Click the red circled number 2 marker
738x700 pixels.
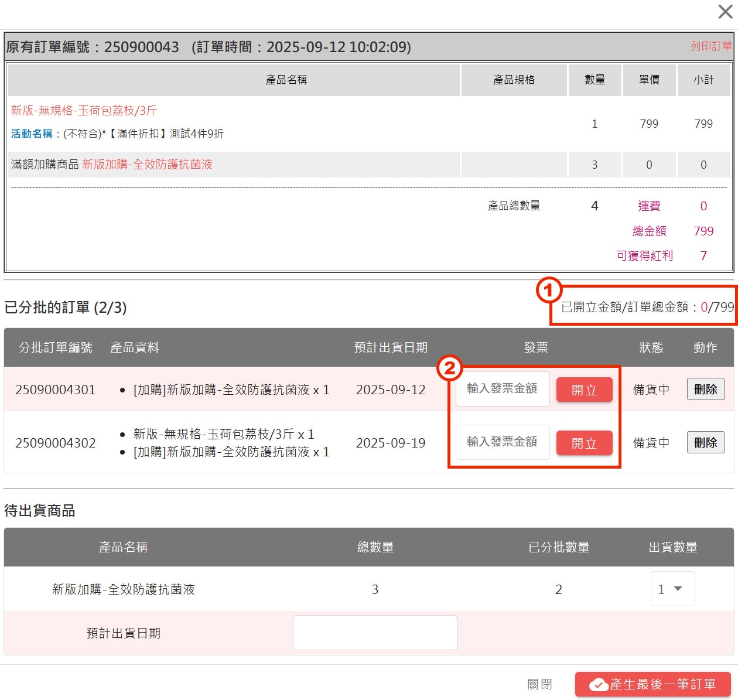click(450, 368)
